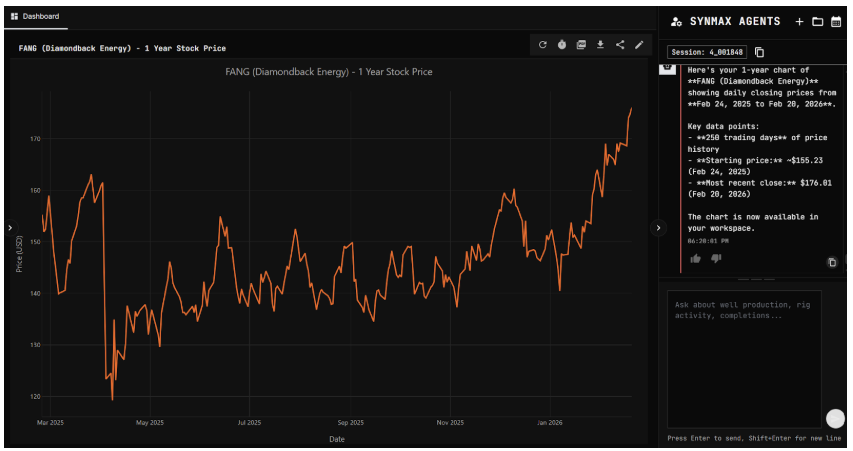Expand the left sidebar chevron
The height and width of the screenshot is (451, 853).
coord(10,228)
